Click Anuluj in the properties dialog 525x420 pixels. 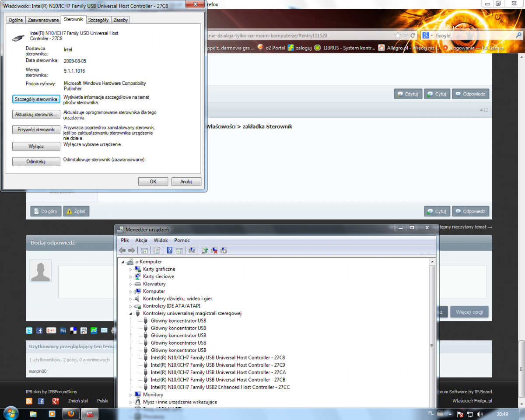point(186,182)
